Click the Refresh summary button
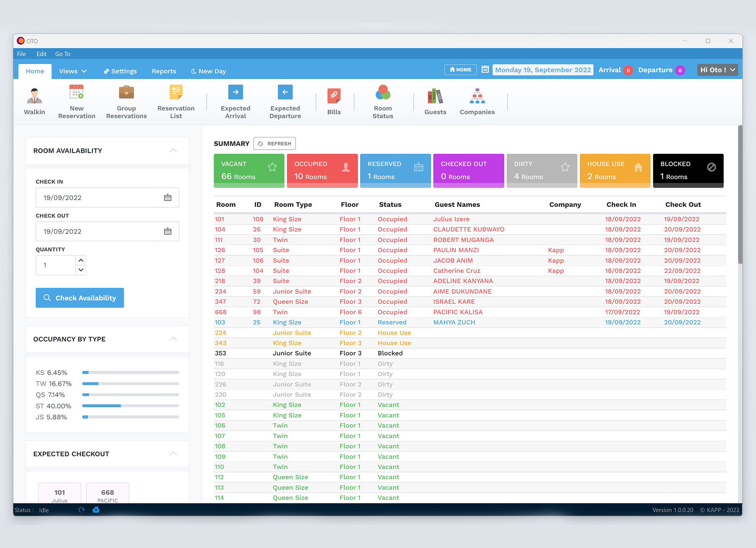This screenshot has height=548, width=756. point(274,143)
